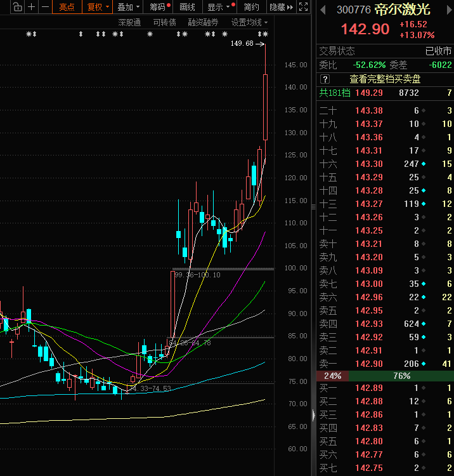This screenshot has height=476, width=454.
Task: Expand the 隐藏 hide panel arrows
Action: (281, 7)
